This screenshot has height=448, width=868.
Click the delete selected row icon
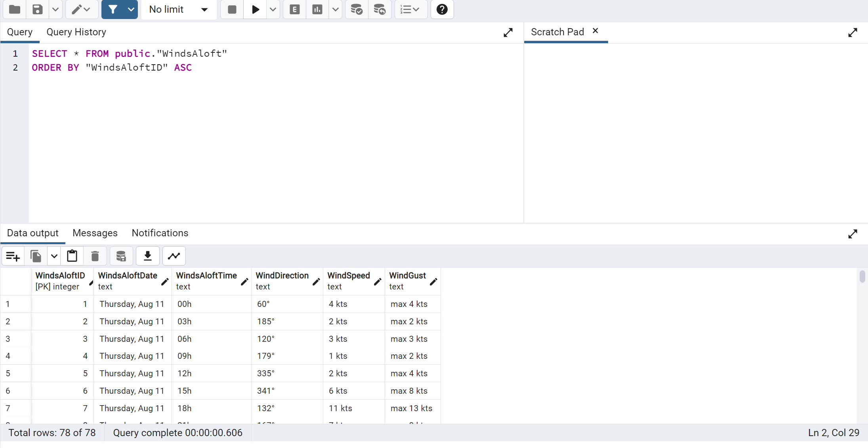tap(95, 256)
